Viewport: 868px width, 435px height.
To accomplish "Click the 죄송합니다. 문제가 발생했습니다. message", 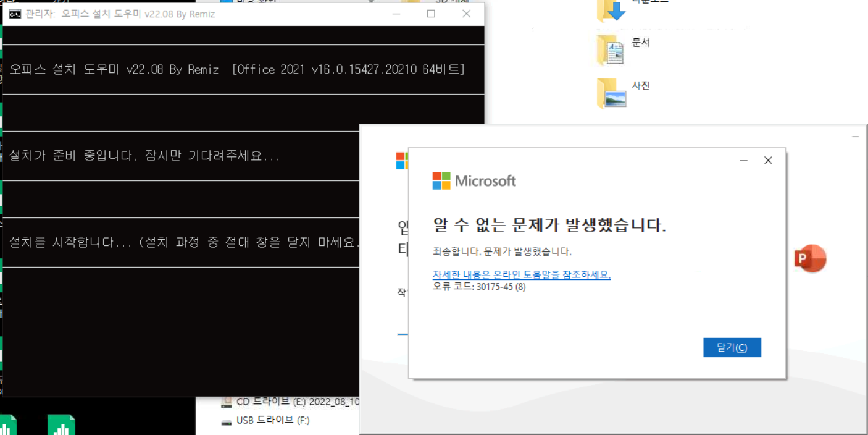I will (502, 251).
